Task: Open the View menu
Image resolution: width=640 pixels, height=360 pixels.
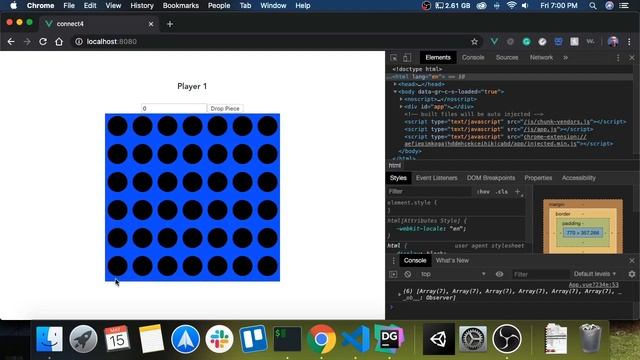Action: tap(113, 6)
